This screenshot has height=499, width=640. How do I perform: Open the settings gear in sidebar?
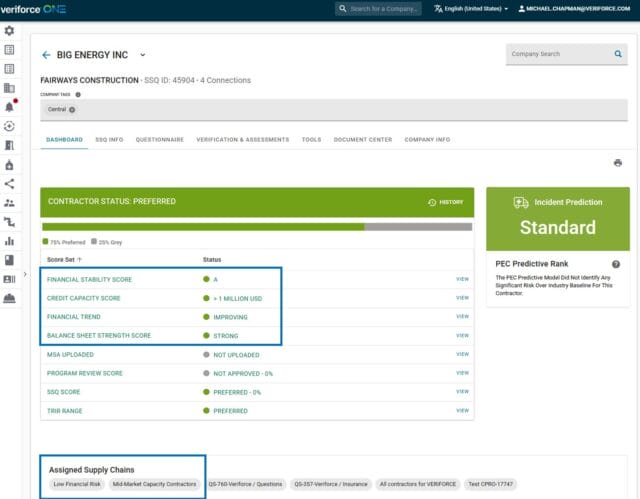click(x=9, y=31)
